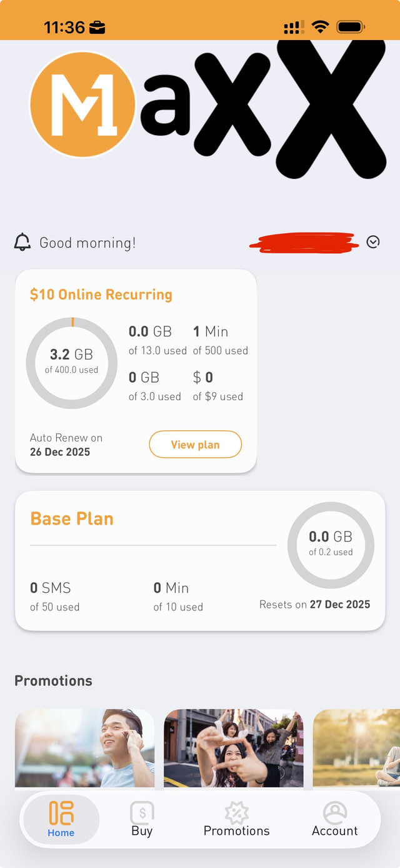Image resolution: width=400 pixels, height=868 pixels.
Task: Click the M1 orange circle logo
Action: (x=82, y=104)
